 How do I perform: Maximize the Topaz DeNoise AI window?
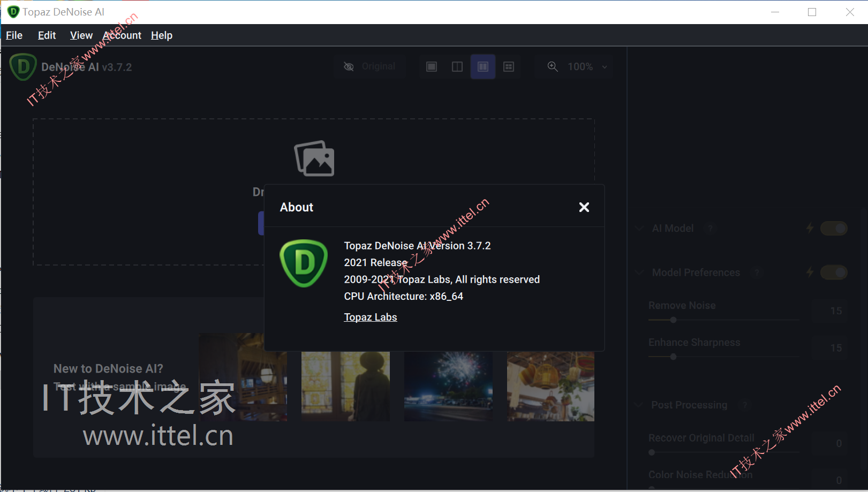[x=812, y=12]
